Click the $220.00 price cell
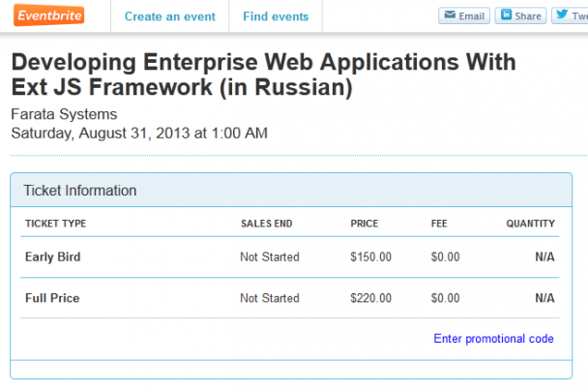Viewport: 588px width, 392px height. point(370,298)
